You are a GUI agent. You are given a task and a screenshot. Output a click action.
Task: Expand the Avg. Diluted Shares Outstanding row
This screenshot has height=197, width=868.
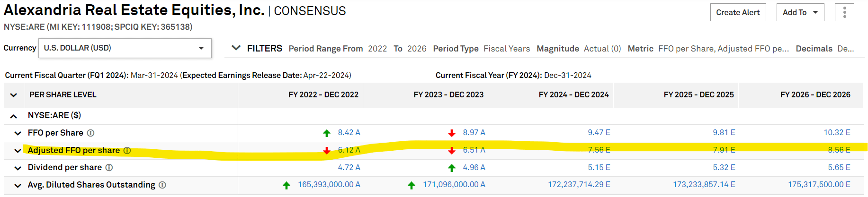(x=18, y=185)
